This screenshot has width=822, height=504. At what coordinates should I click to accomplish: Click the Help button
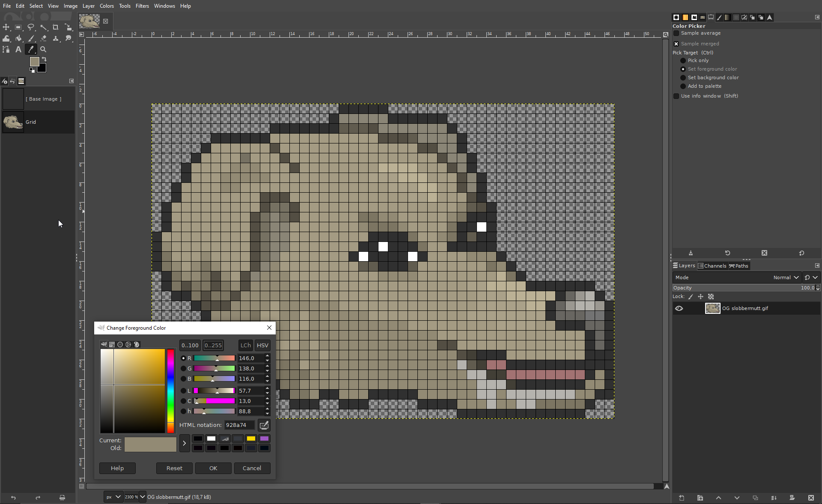point(117,468)
